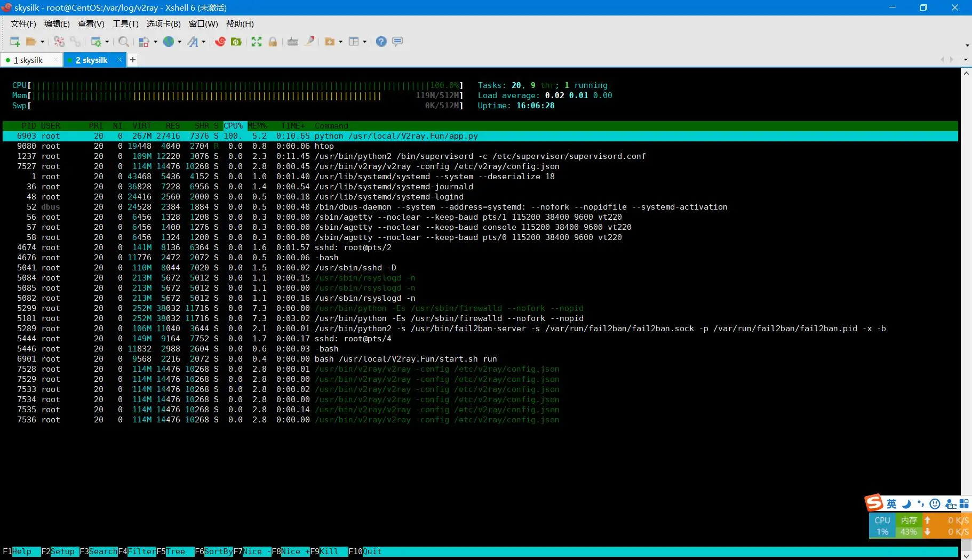
Task: Click F9 Kill in htop footer
Action: (x=329, y=551)
